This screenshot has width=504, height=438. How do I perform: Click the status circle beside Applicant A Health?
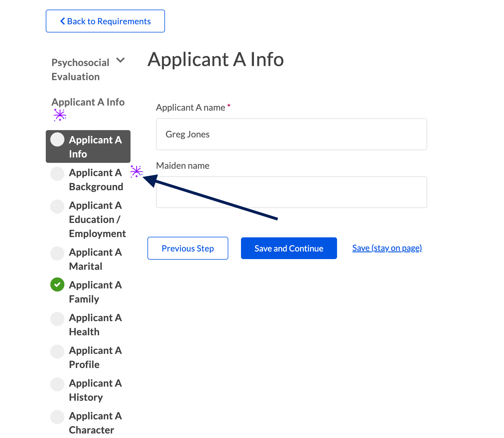pyautogui.click(x=57, y=319)
